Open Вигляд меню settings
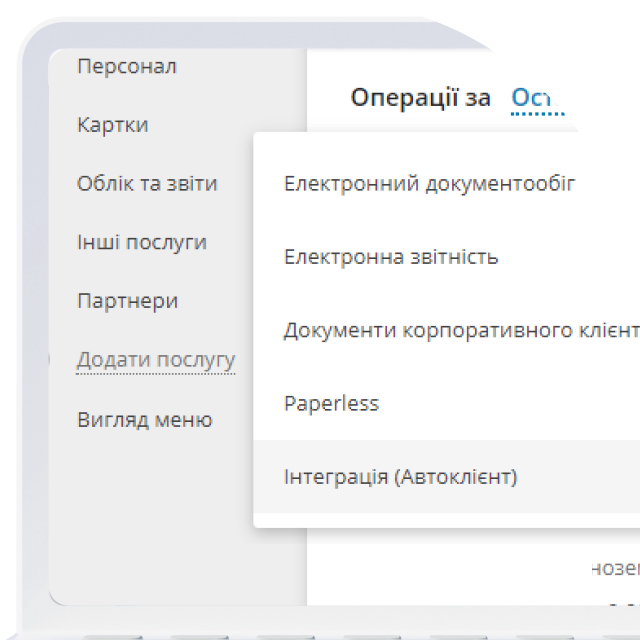 144,419
